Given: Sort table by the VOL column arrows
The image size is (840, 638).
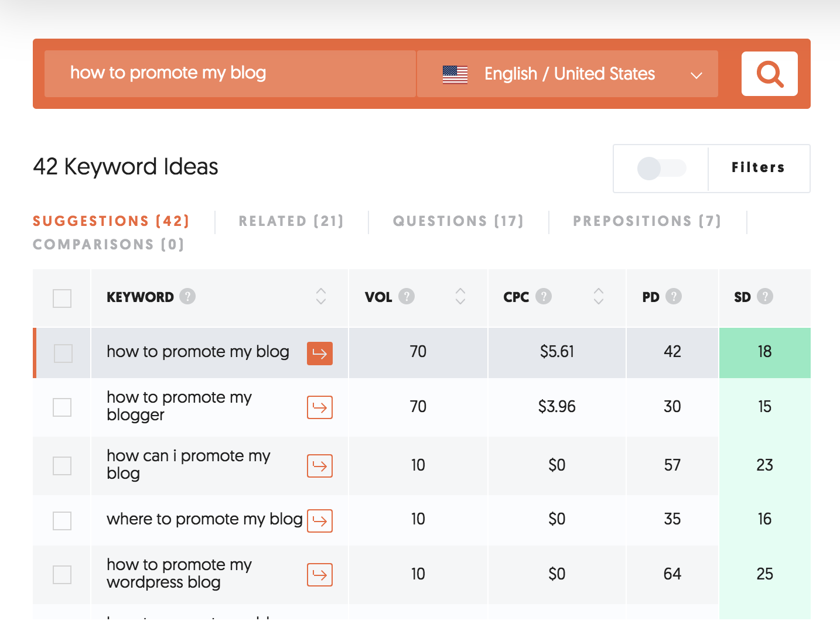Looking at the screenshot, I should pyautogui.click(x=460, y=296).
